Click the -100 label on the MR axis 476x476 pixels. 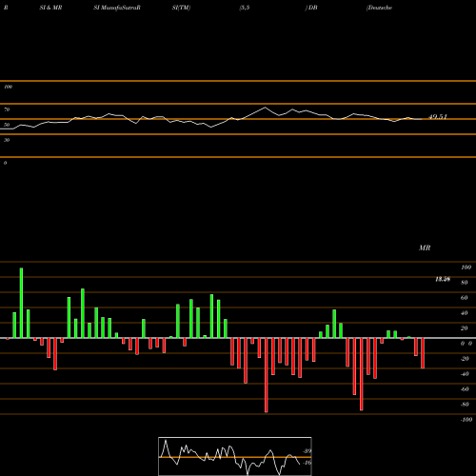[466, 420]
